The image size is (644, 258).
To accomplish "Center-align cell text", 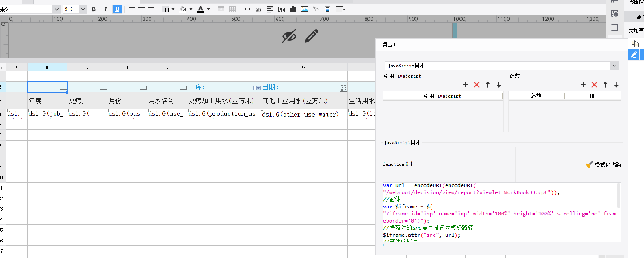I will [x=142, y=9].
